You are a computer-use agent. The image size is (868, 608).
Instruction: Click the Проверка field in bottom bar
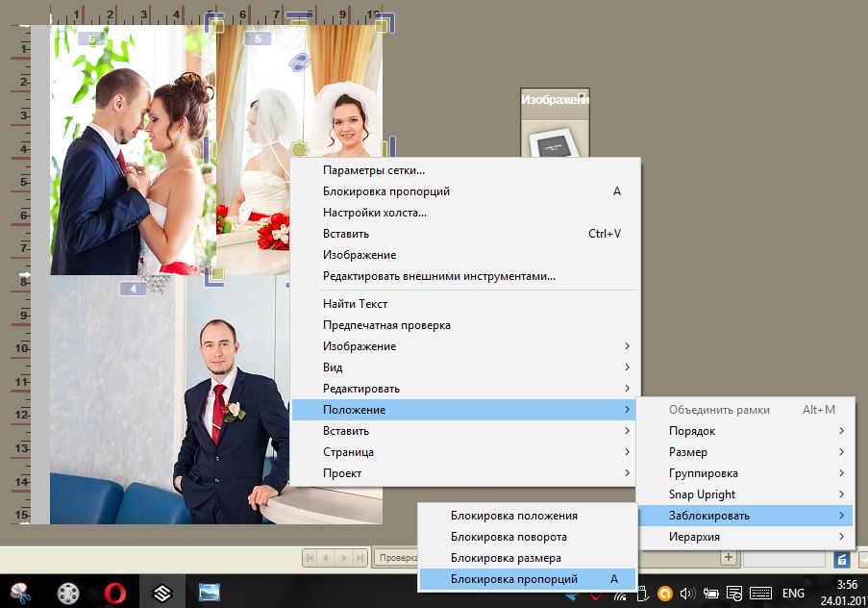pyautogui.click(x=396, y=558)
